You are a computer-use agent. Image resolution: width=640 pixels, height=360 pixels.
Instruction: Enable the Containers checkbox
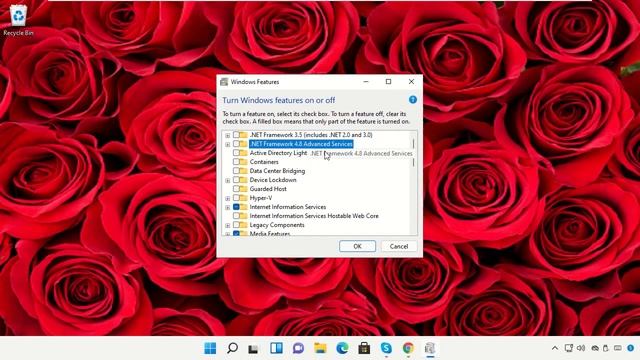236,162
